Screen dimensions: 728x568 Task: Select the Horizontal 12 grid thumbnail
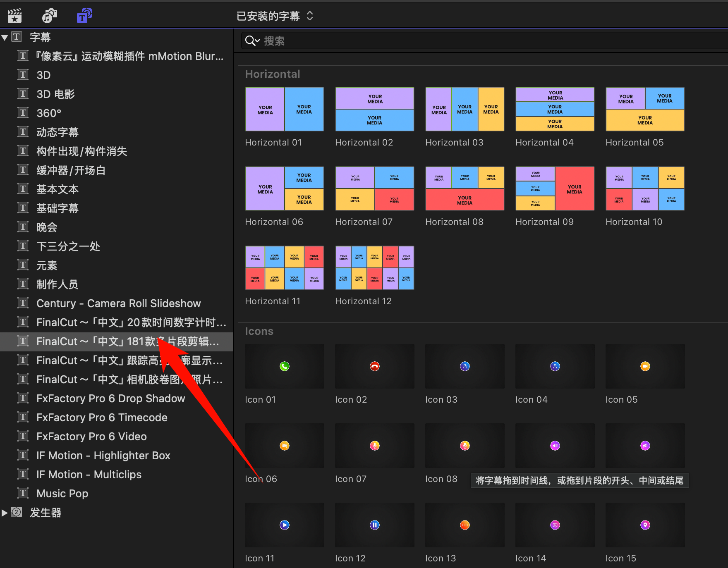374,268
